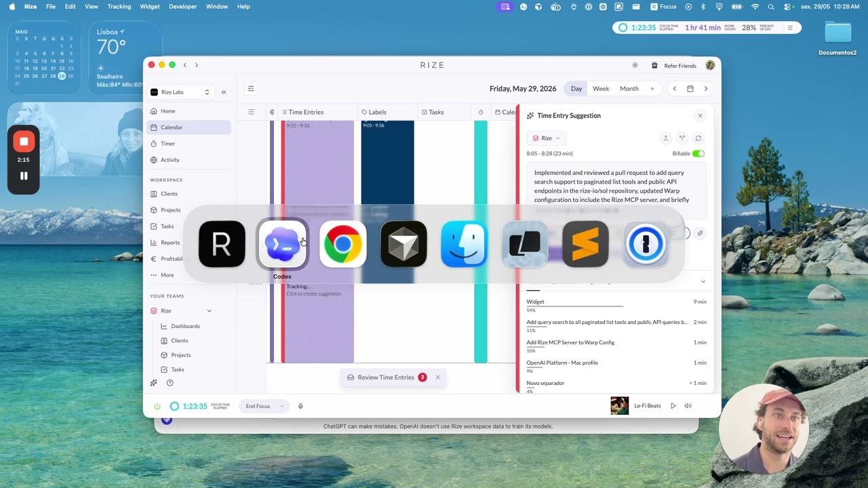Open the Rize project dropdown in suggestion
Screen dimensions: 868x488
tap(547, 138)
